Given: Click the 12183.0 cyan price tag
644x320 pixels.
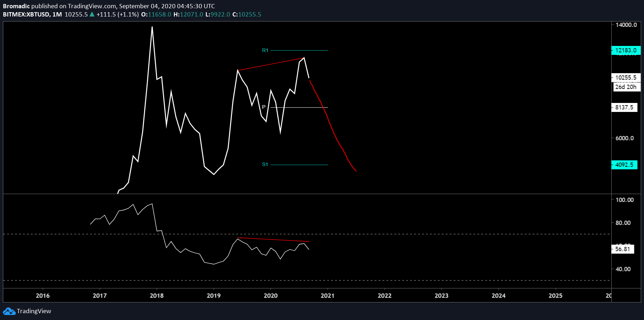Looking at the screenshot, I should [626, 50].
